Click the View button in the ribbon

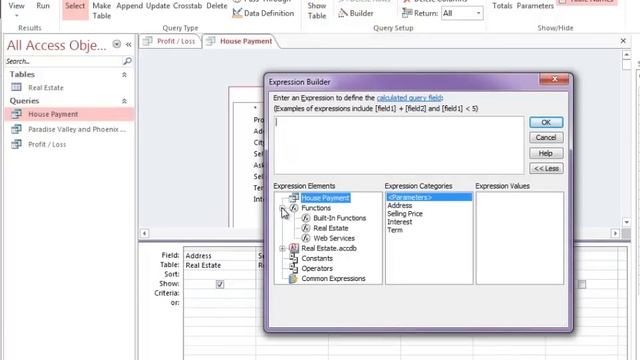pos(16,6)
